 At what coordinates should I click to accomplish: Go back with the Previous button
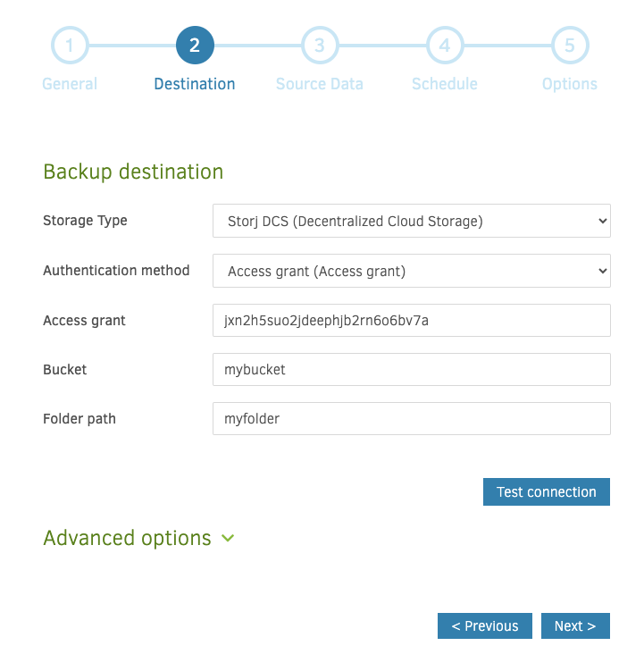point(485,625)
